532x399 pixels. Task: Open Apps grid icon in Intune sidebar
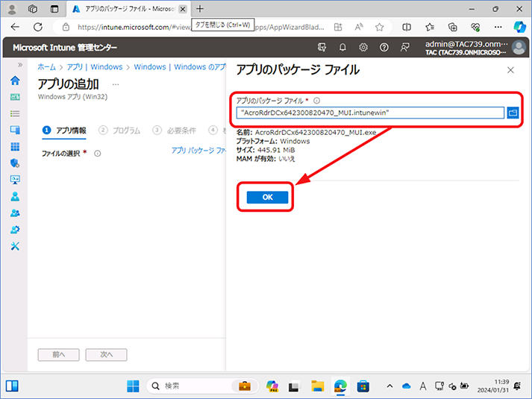(15, 146)
